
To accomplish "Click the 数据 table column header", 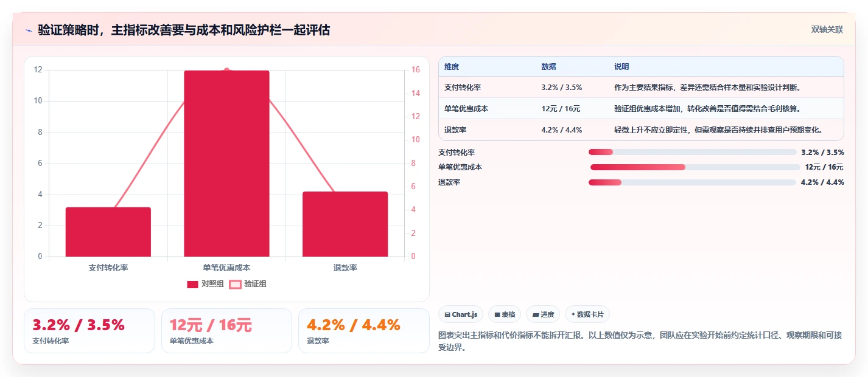I will pos(548,67).
